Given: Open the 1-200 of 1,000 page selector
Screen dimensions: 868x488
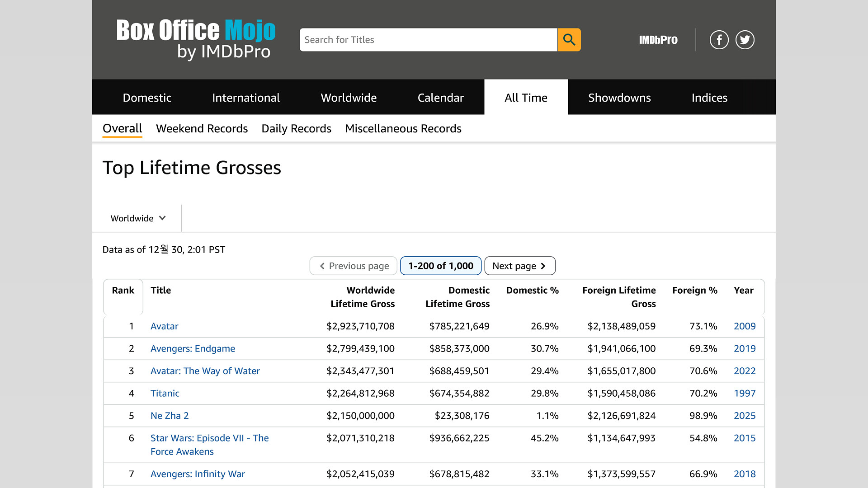Looking at the screenshot, I should coord(440,266).
